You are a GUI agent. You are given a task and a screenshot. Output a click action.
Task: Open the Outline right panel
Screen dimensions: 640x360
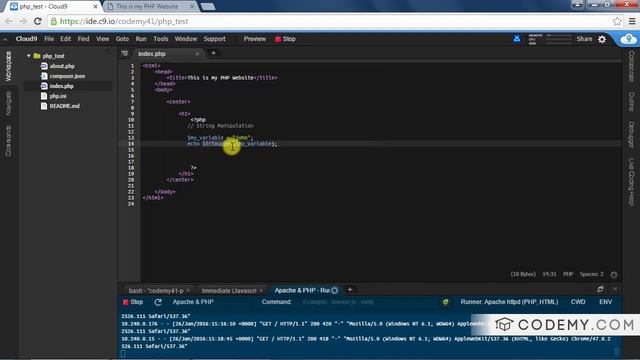point(631,101)
